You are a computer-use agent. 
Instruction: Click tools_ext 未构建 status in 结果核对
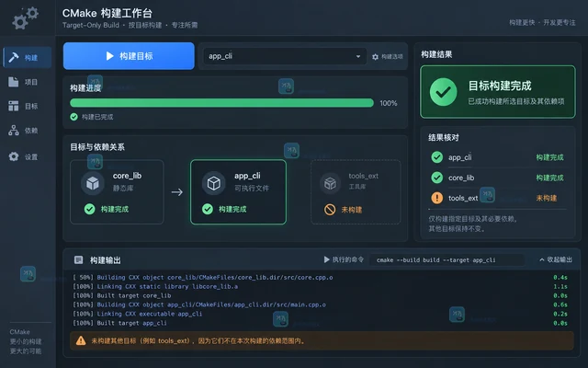click(547, 198)
